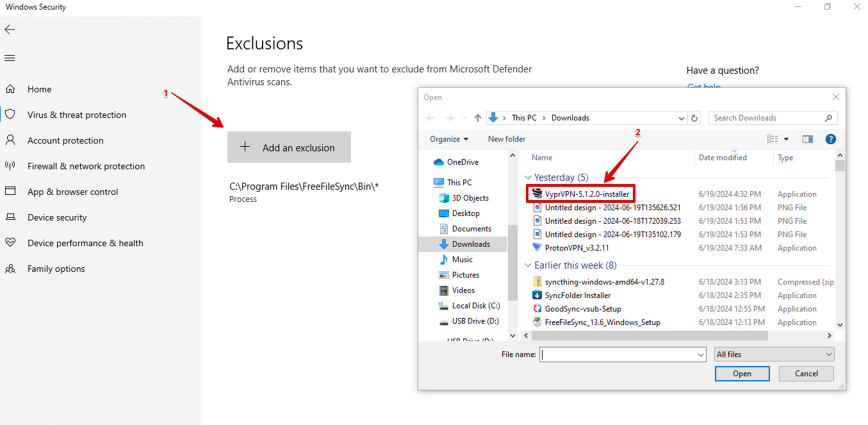Open Firewall & network protection

tap(86, 166)
